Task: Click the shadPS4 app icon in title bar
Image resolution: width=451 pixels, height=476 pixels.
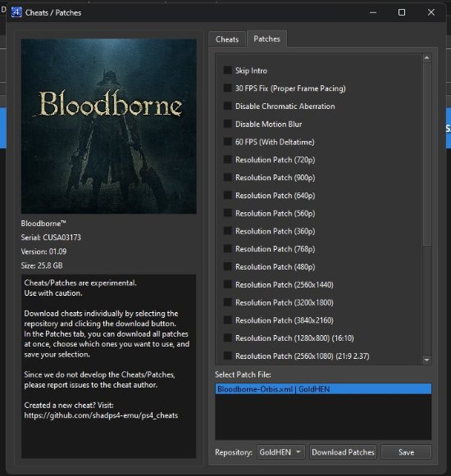Action: (x=16, y=12)
